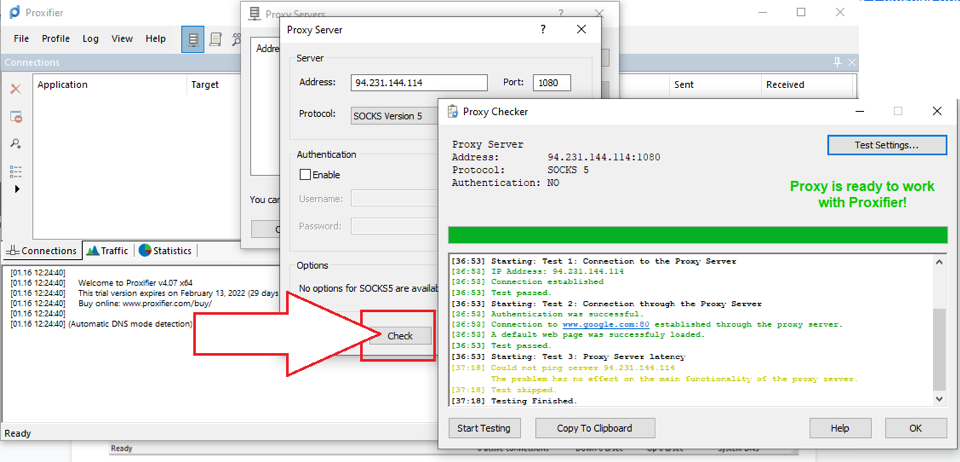Click the 'Authentication: NO' line

[506, 182]
